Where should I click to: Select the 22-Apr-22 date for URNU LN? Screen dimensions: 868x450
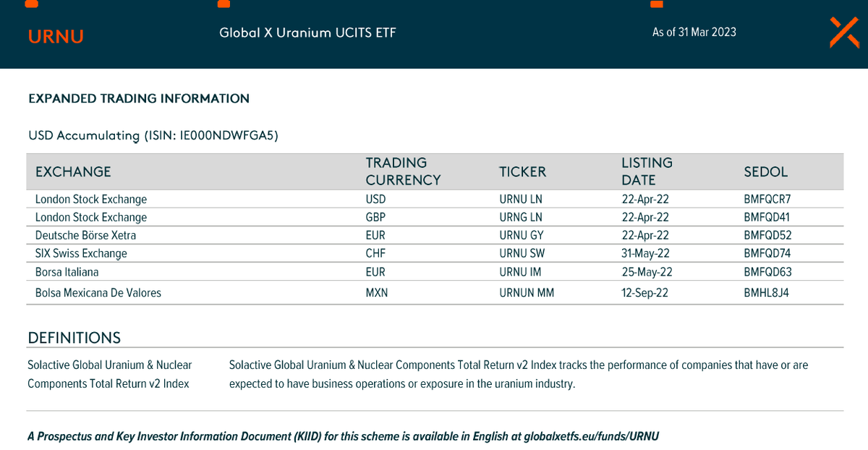click(x=645, y=199)
